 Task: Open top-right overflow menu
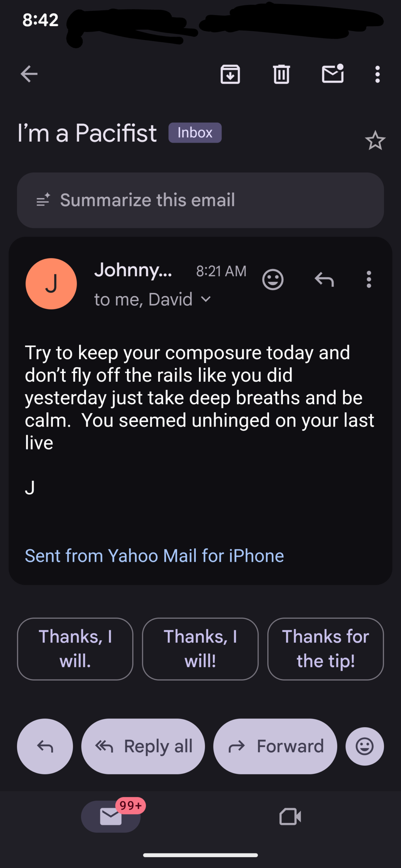[x=377, y=74]
